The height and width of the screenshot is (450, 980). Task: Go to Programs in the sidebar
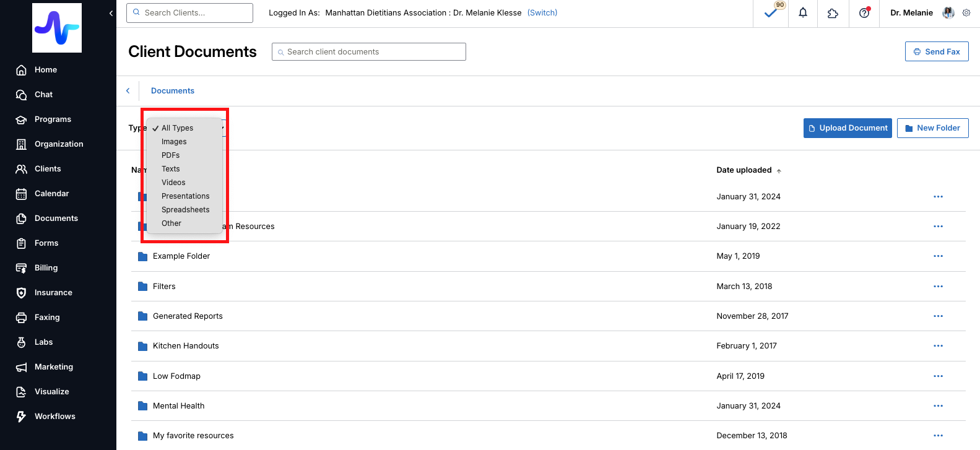click(x=53, y=119)
